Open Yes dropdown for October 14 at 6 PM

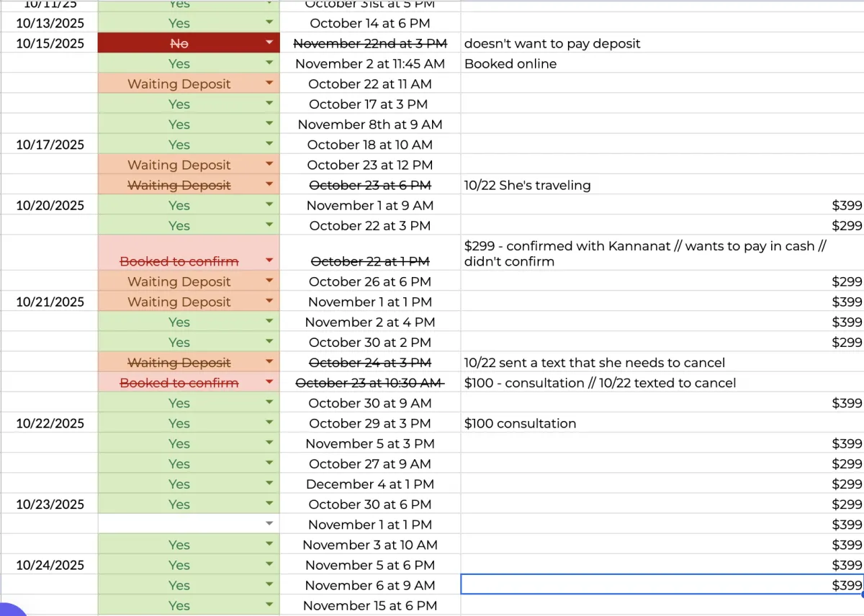click(269, 23)
